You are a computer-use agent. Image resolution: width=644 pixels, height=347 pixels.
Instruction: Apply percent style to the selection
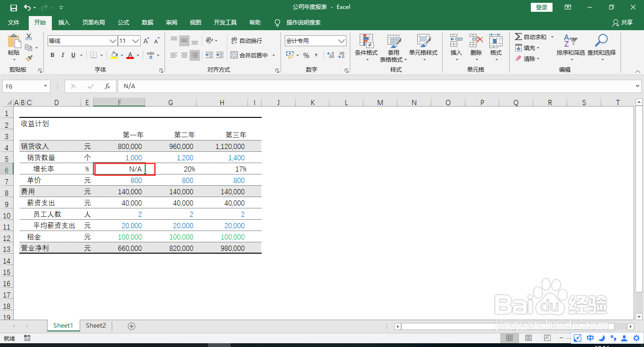305,55
